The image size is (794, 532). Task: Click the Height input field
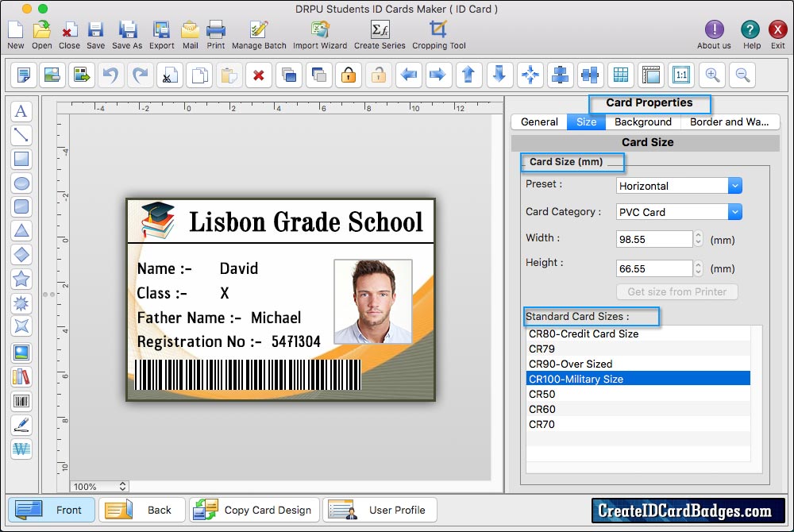[654, 268]
